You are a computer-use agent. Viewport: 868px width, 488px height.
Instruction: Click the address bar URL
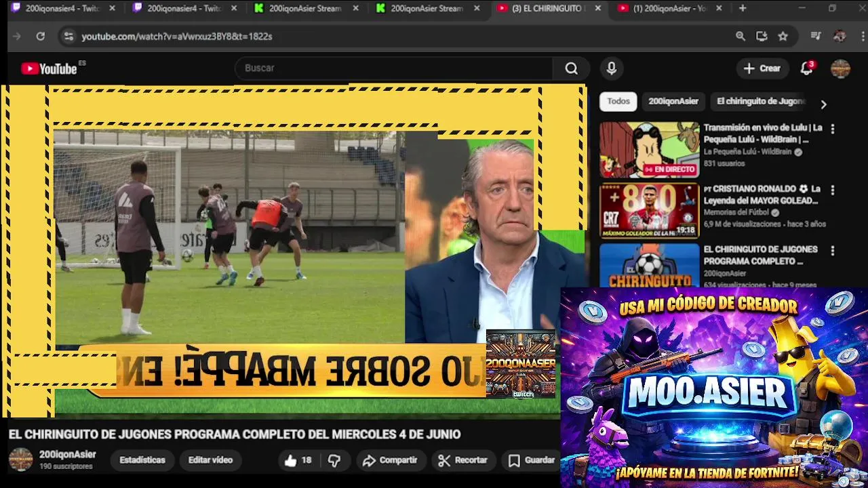(x=177, y=37)
